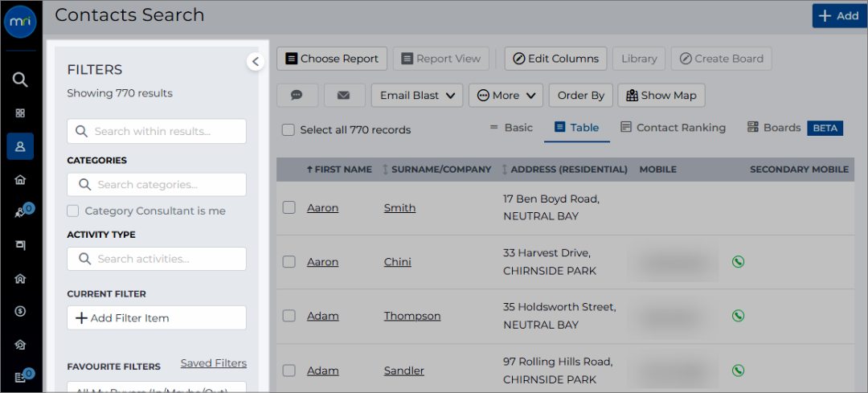The image size is (868, 393).
Task: Click Show Map button
Action: 661,95
